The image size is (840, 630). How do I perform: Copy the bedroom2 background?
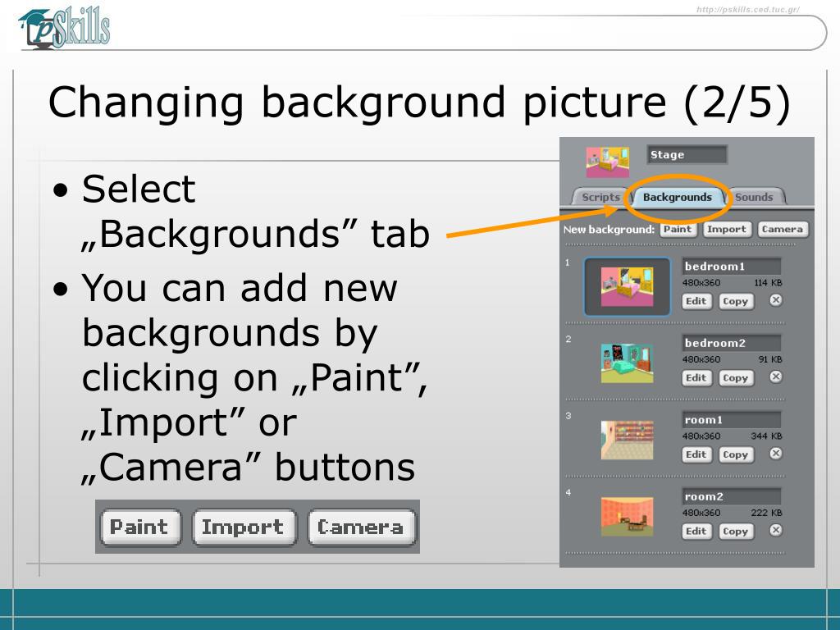tap(736, 377)
